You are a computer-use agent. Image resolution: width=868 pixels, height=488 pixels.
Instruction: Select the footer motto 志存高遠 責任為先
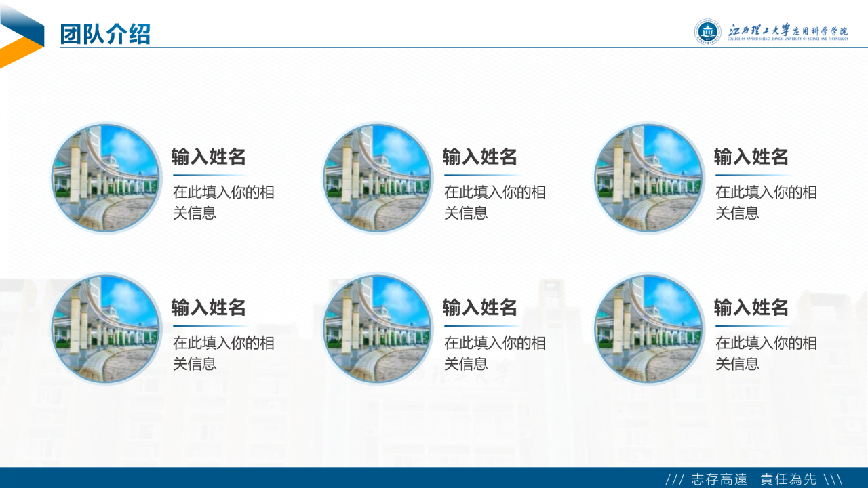tap(754, 479)
